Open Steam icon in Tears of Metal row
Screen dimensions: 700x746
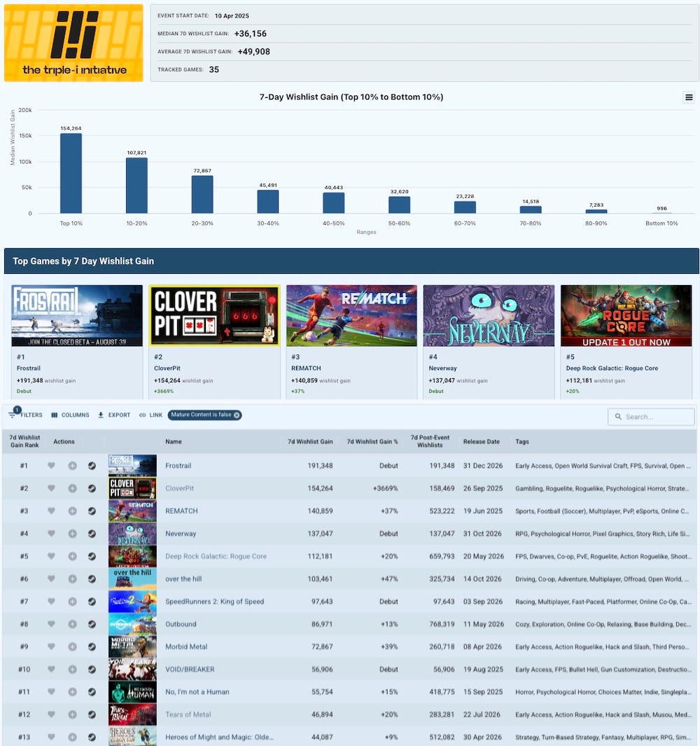point(92,714)
